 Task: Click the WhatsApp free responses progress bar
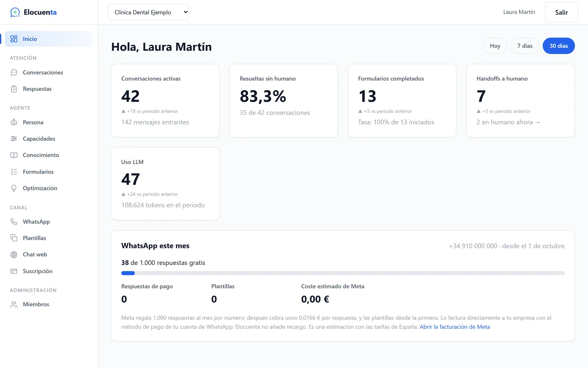pos(343,273)
